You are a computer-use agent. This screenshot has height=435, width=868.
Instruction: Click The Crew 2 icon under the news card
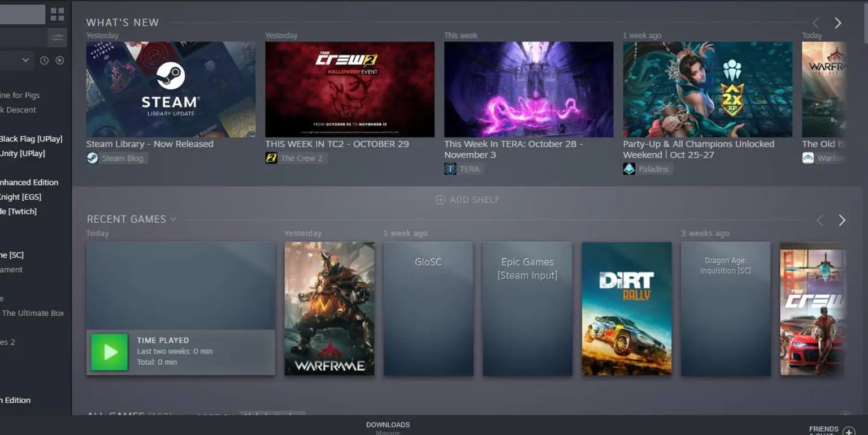[x=271, y=158]
